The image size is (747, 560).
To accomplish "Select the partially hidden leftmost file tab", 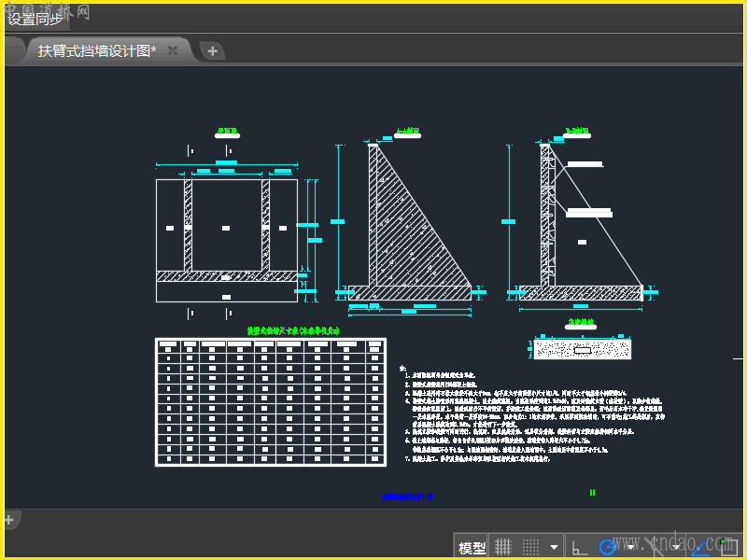I will coord(11,51).
